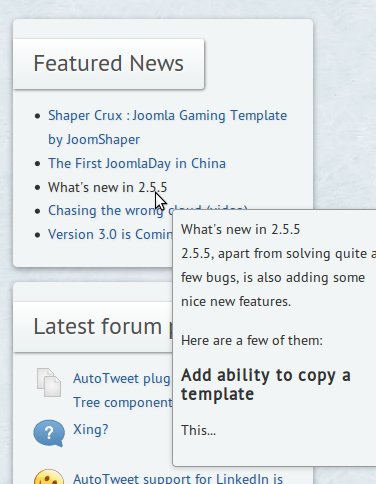Open The First JoomlaDay in China
This screenshot has width=376, height=484.
tap(137, 163)
